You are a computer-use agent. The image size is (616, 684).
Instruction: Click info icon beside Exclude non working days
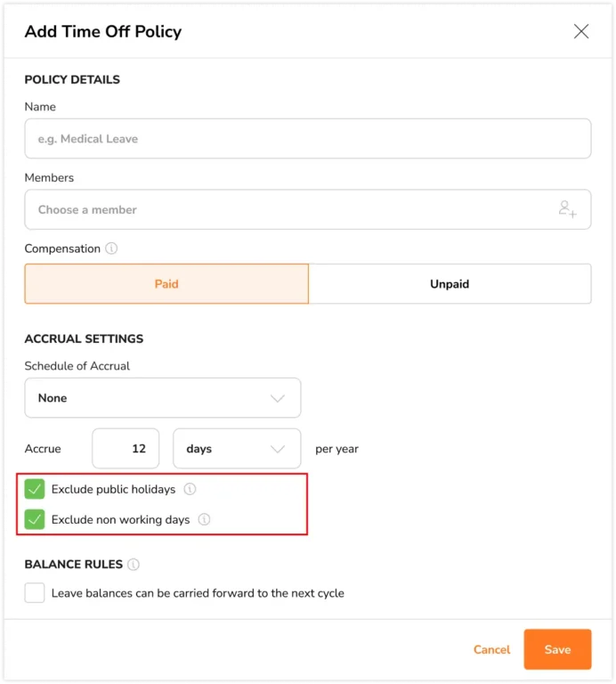204,519
